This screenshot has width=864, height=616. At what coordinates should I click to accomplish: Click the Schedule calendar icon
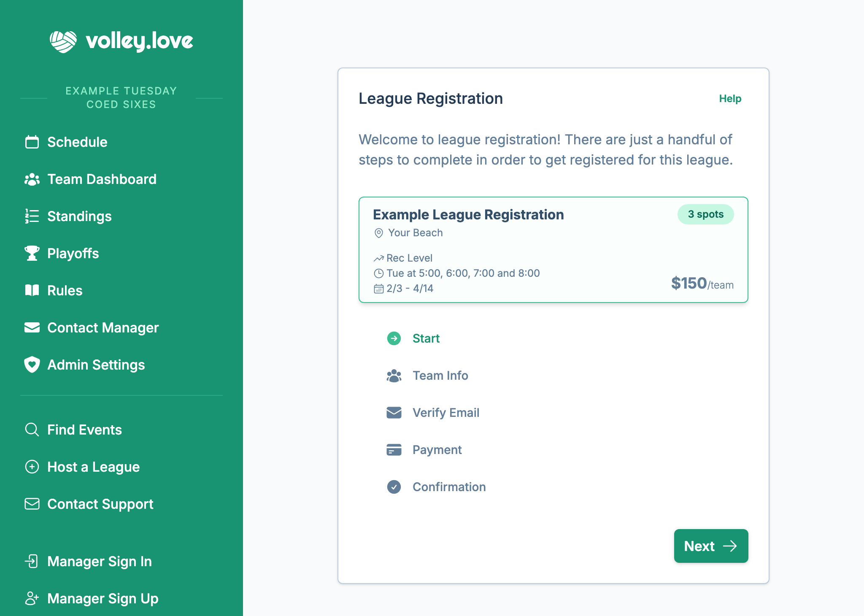click(32, 142)
